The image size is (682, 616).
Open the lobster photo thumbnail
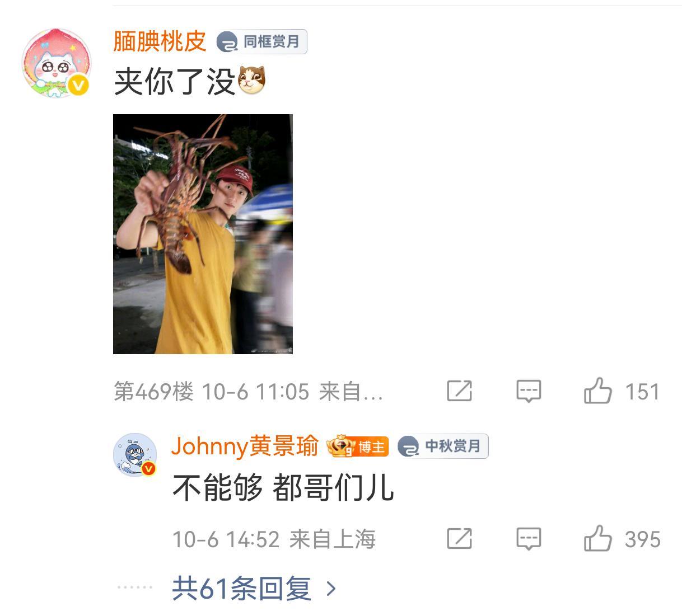tap(203, 234)
